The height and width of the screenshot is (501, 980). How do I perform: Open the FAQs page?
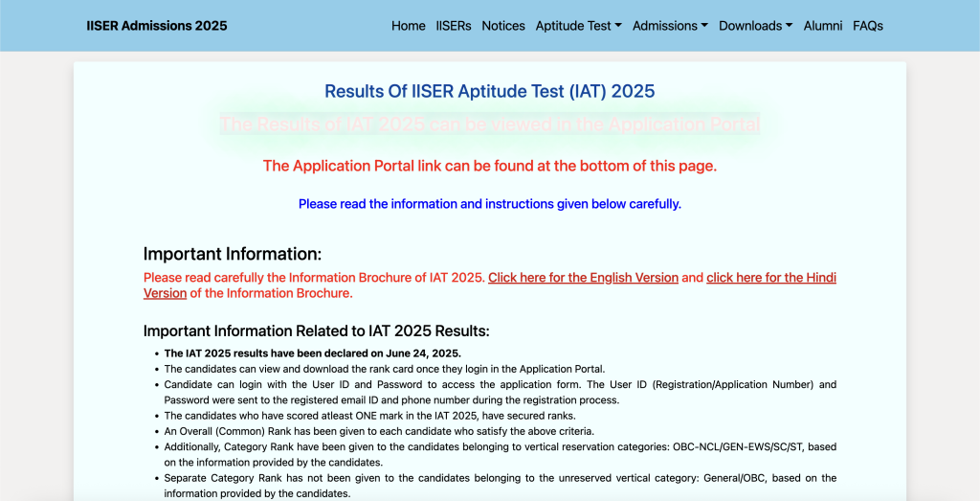(x=867, y=26)
